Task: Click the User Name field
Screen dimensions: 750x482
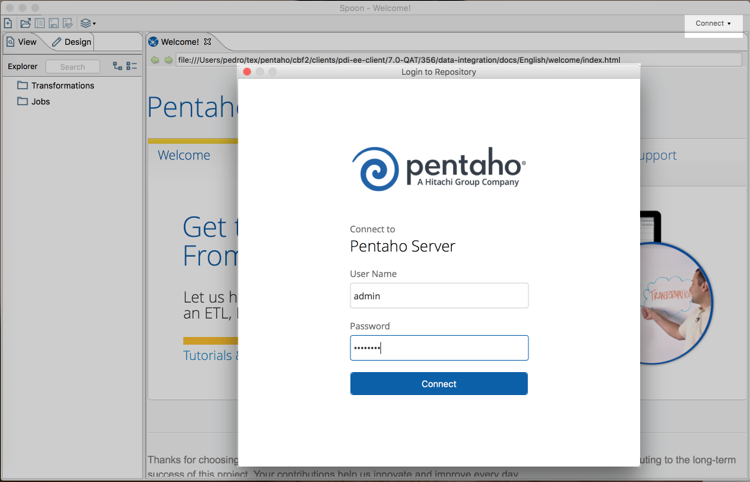Action: pyautogui.click(x=439, y=296)
